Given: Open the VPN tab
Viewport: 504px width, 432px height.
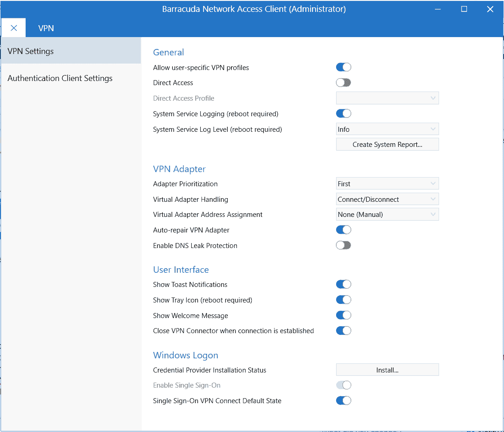Looking at the screenshot, I should [x=46, y=28].
